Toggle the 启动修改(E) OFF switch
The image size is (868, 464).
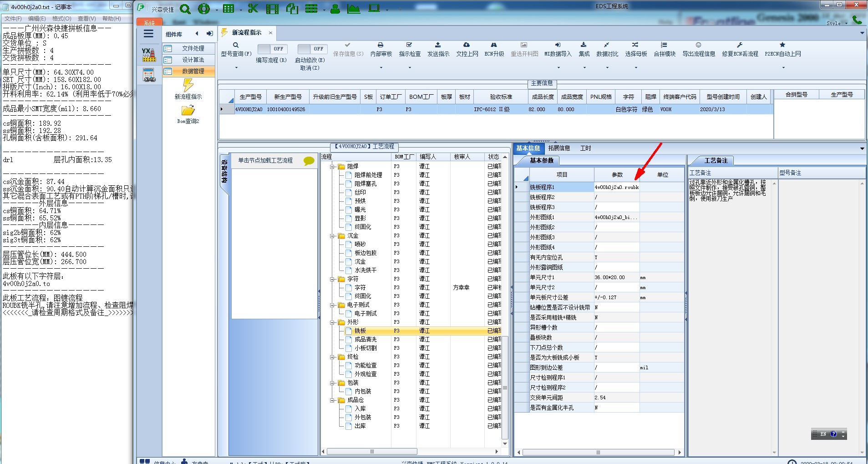[x=311, y=49]
